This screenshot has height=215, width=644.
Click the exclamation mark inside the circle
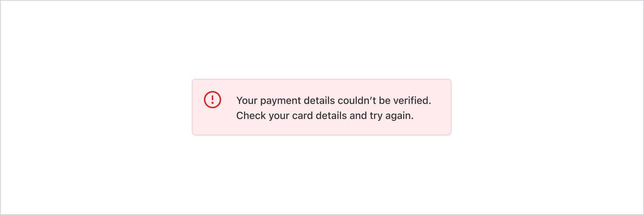pyautogui.click(x=213, y=99)
